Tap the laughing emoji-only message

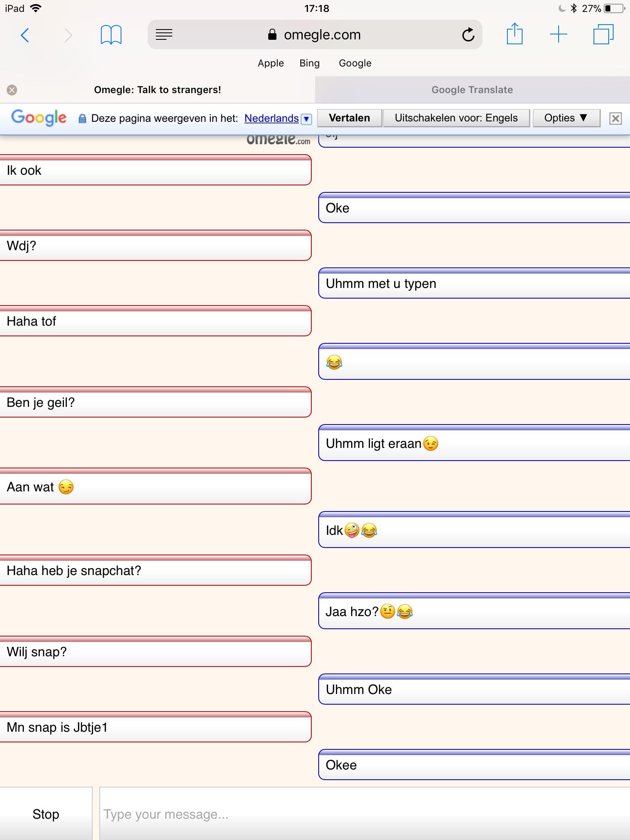(474, 361)
